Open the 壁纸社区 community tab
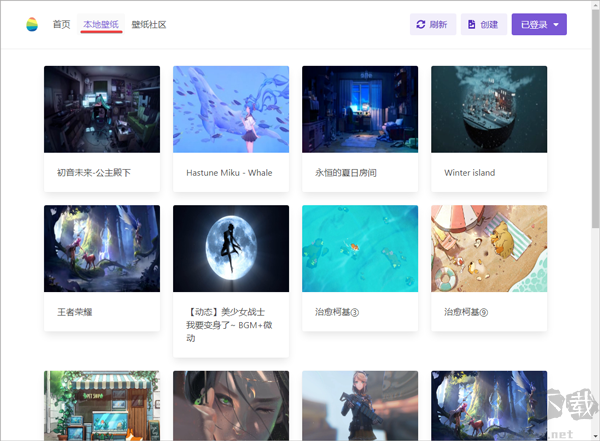 [x=149, y=24]
